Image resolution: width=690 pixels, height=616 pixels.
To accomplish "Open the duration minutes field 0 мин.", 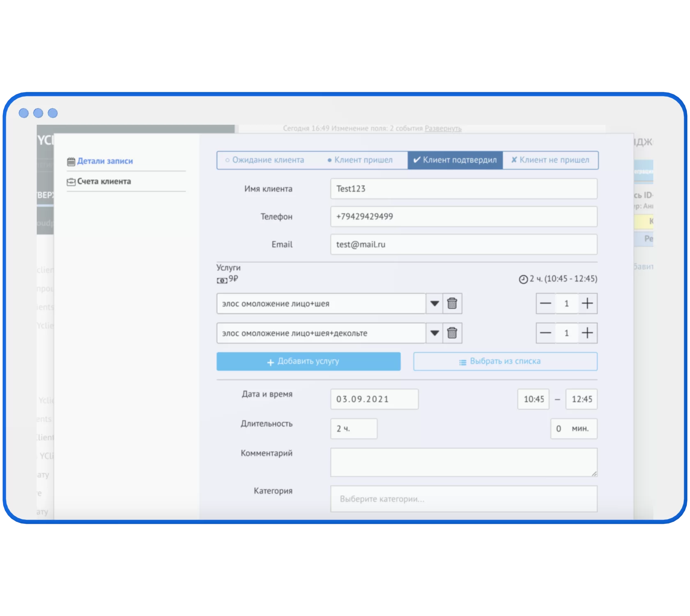I will pyautogui.click(x=574, y=429).
